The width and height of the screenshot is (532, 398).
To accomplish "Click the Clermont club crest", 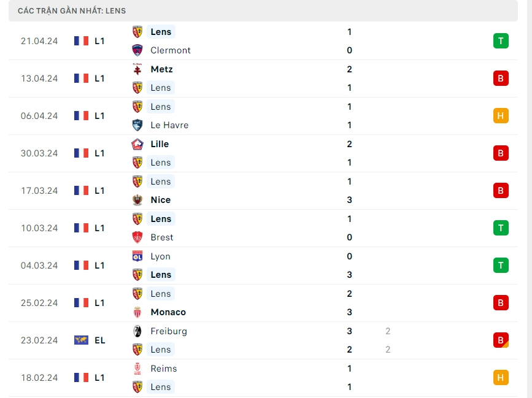I will point(137,50).
